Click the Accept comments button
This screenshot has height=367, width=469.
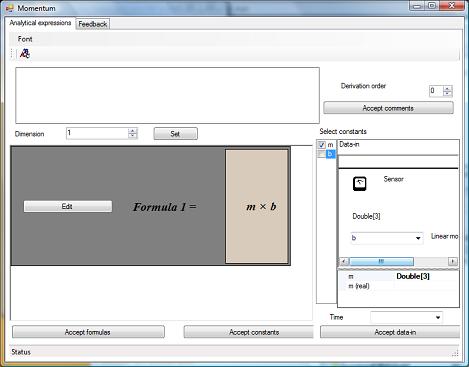pyautogui.click(x=388, y=108)
